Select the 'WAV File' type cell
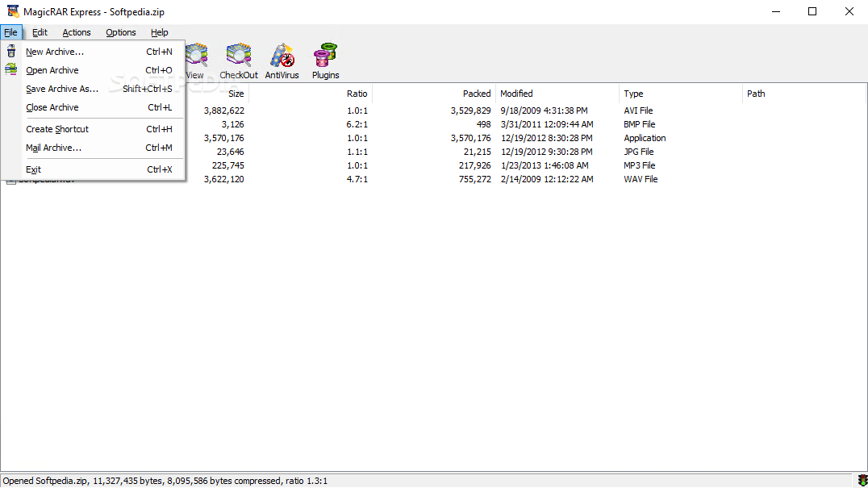 pos(641,179)
